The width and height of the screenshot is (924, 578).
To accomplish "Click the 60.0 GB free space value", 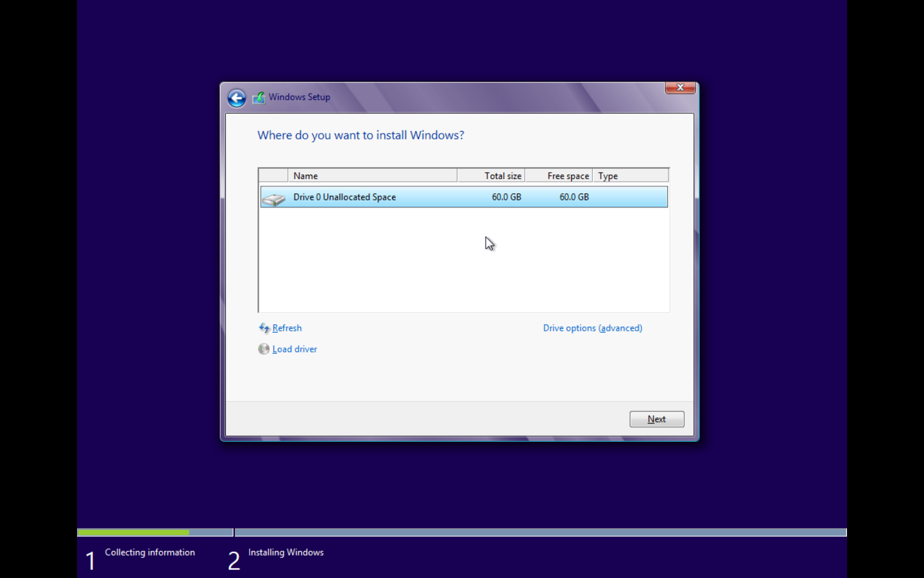I will tap(574, 197).
